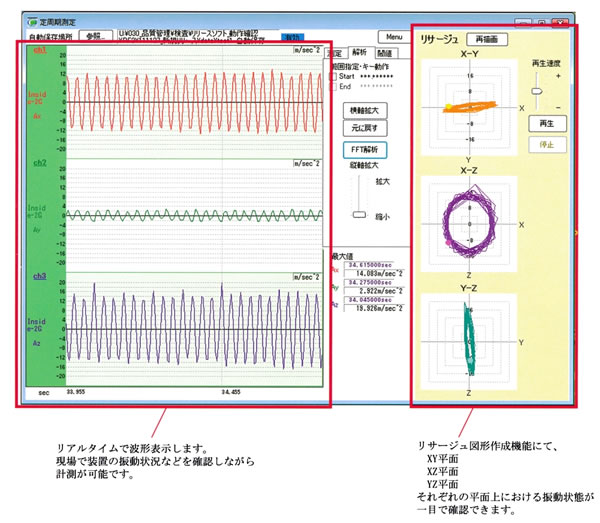Click the X-Y Lissajous plot
The image size is (600, 523).
[467, 106]
